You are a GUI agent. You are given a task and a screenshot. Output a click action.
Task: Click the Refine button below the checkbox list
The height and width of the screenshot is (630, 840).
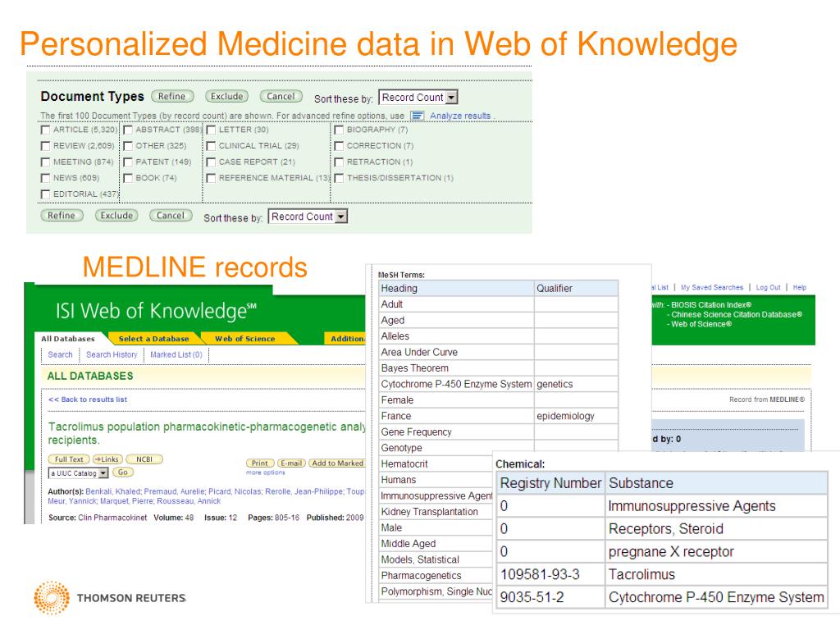(x=62, y=216)
